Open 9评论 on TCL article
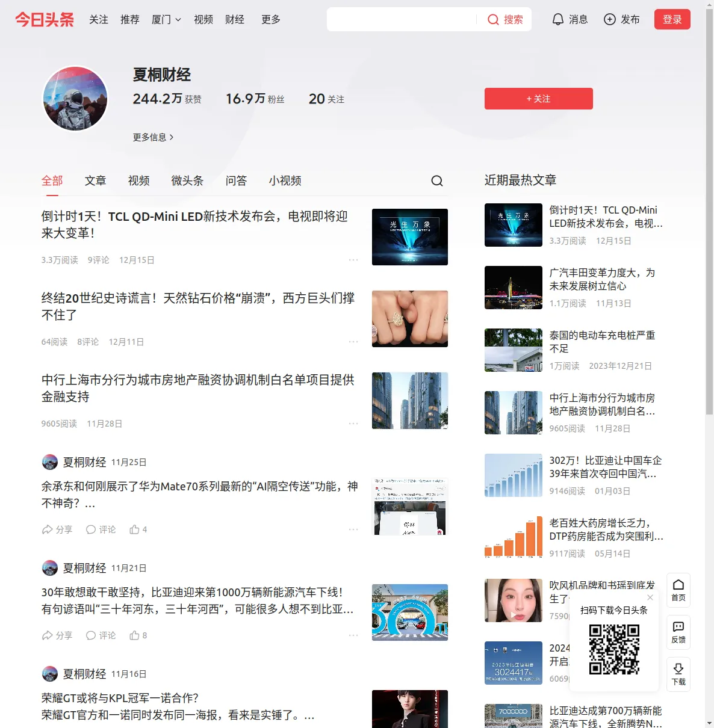Image resolution: width=714 pixels, height=728 pixels. coord(99,260)
